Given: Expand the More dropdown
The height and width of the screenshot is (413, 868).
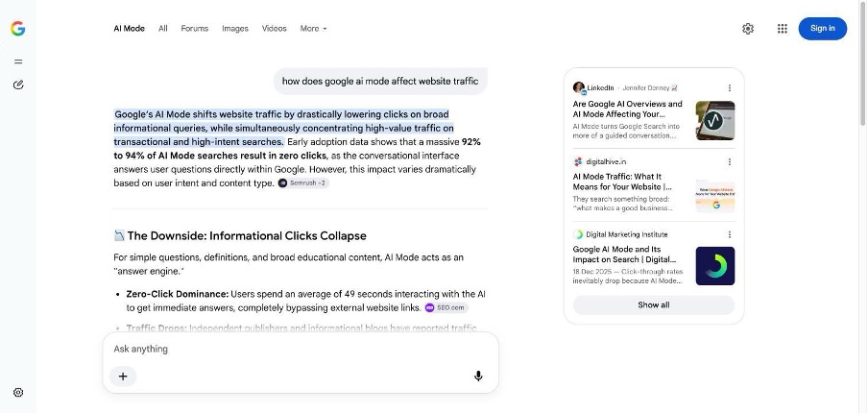Looking at the screenshot, I should (x=313, y=29).
